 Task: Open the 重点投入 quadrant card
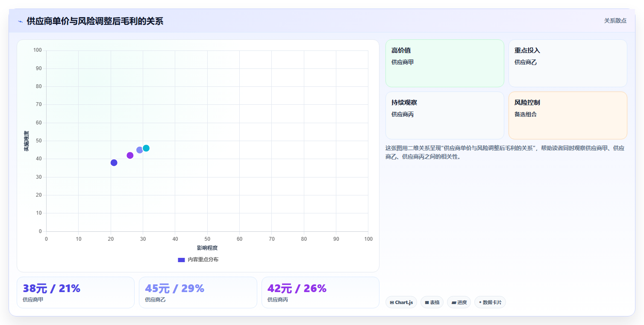point(568,63)
